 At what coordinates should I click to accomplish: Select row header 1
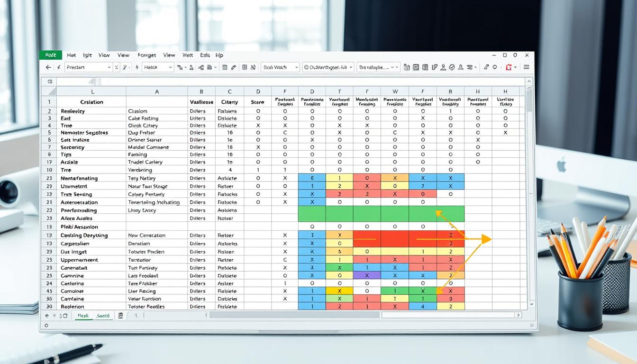click(x=49, y=101)
